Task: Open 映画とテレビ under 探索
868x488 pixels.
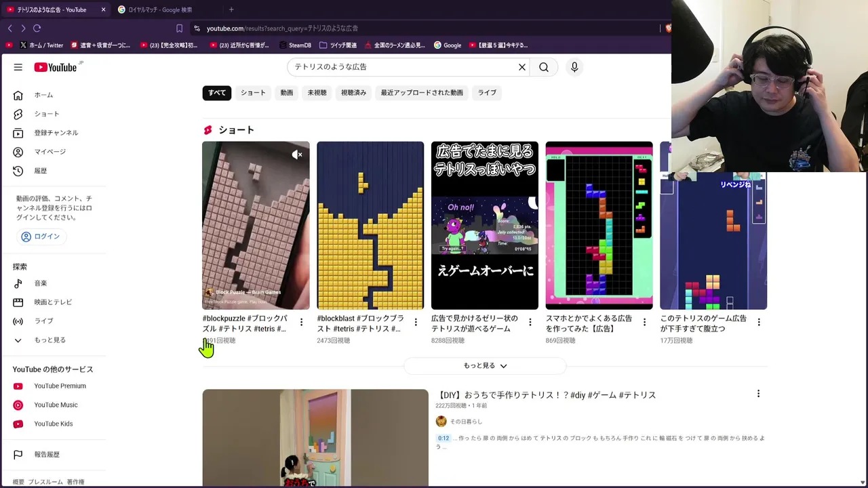Action: 53,302
